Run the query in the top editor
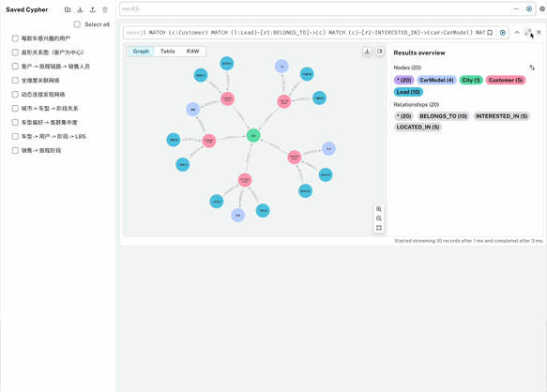 click(x=529, y=9)
